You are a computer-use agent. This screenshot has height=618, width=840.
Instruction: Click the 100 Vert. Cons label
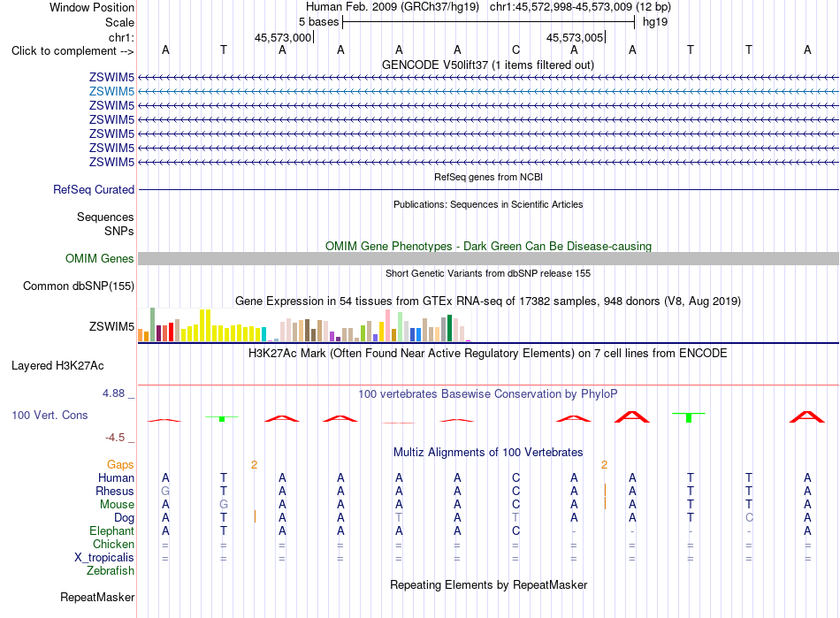click(x=50, y=415)
